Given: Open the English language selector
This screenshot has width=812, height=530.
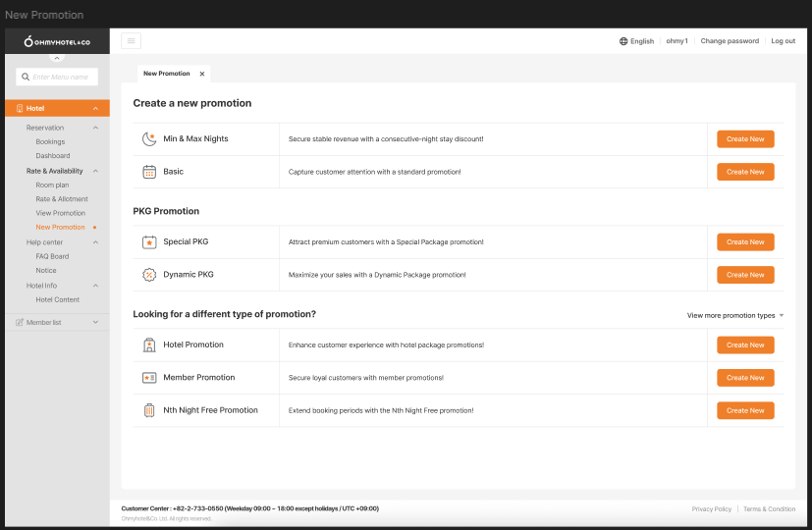Looking at the screenshot, I should click(x=636, y=41).
